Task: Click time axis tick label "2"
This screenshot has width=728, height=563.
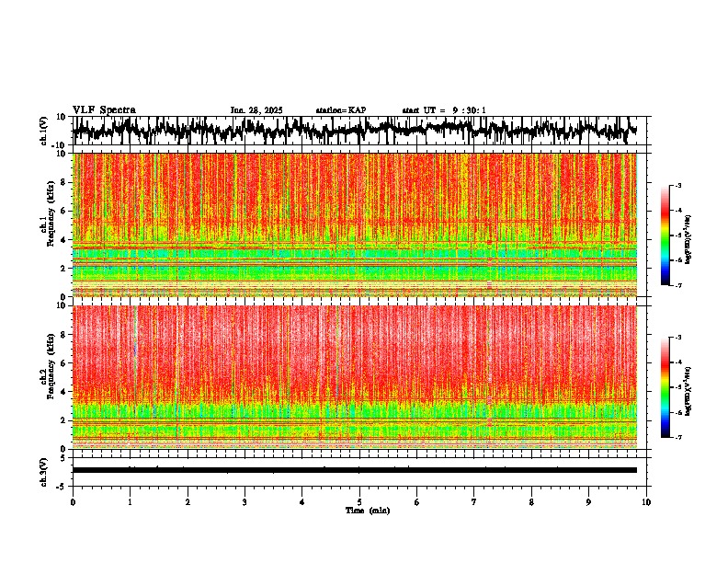Action: tap(188, 502)
